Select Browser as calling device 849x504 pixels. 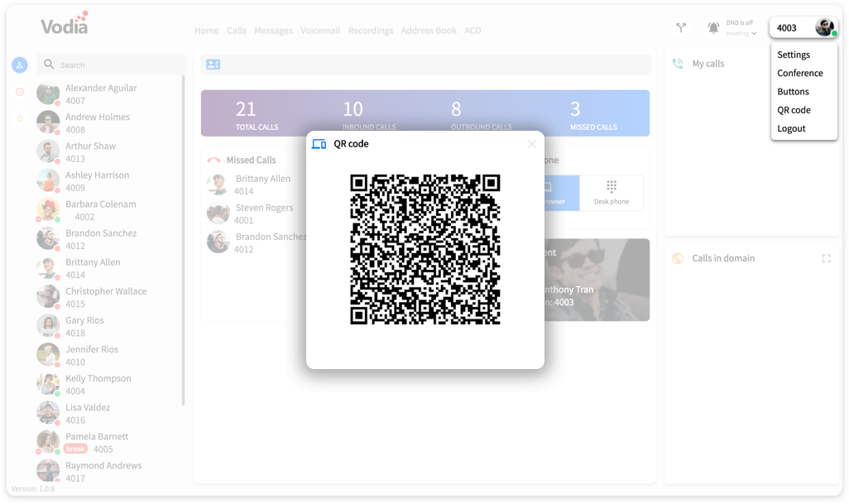tap(562, 193)
